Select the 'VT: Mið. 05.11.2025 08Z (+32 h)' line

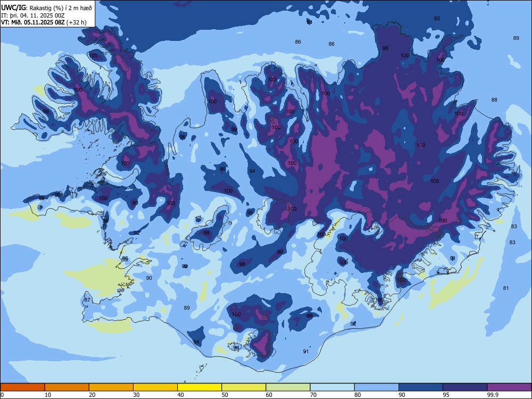[44, 22]
